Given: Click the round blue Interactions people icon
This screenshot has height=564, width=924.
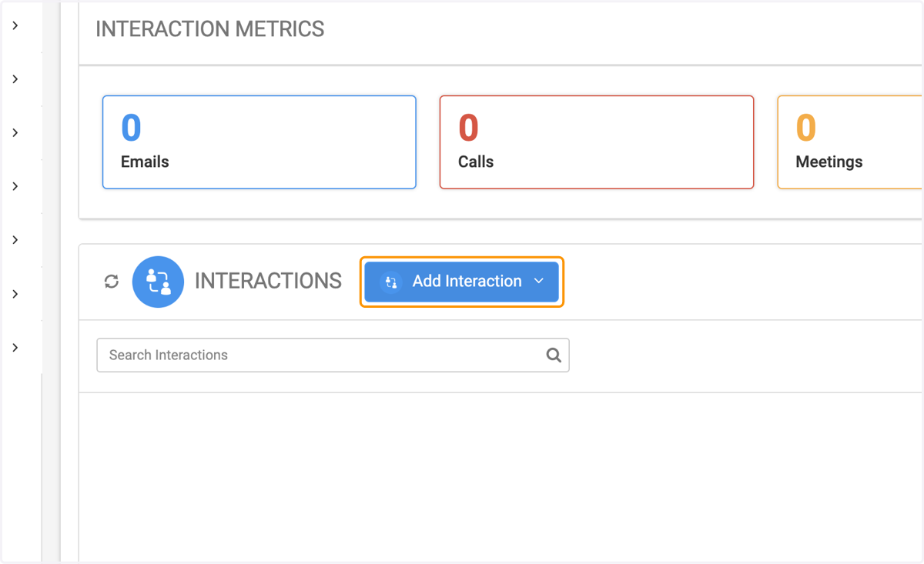Looking at the screenshot, I should pos(158,282).
